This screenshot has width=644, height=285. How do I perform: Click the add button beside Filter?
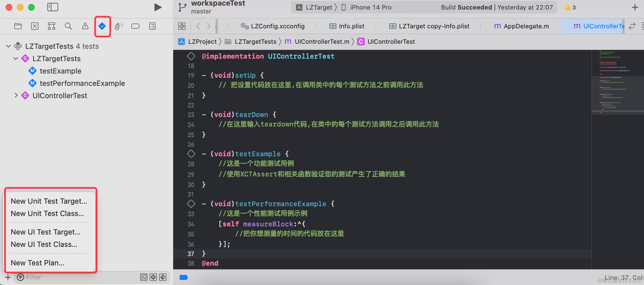pyautogui.click(x=8, y=277)
